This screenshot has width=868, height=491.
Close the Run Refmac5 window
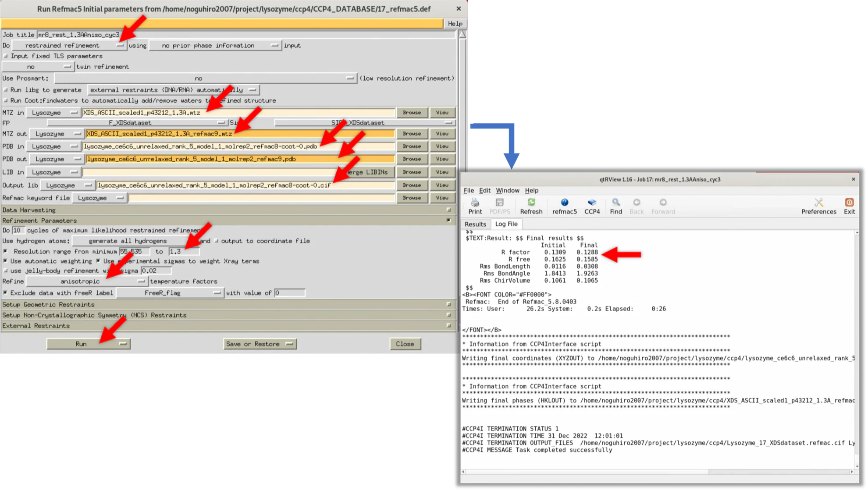click(459, 9)
